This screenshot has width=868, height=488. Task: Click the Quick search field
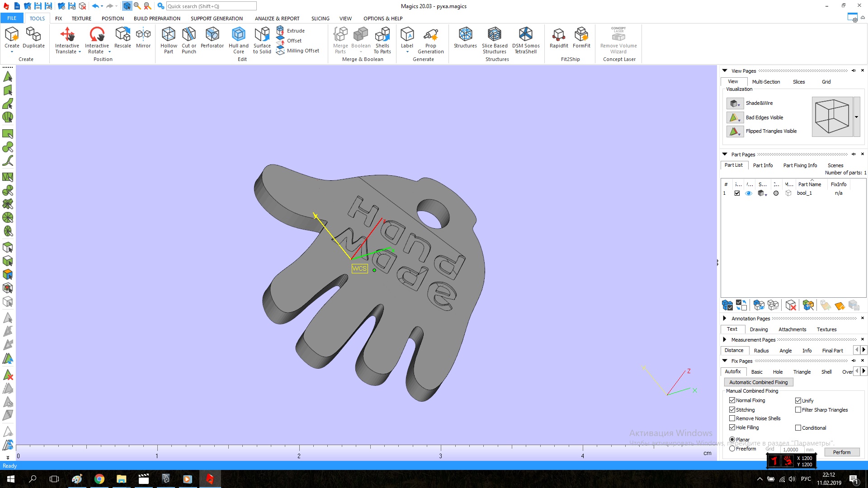coord(211,6)
